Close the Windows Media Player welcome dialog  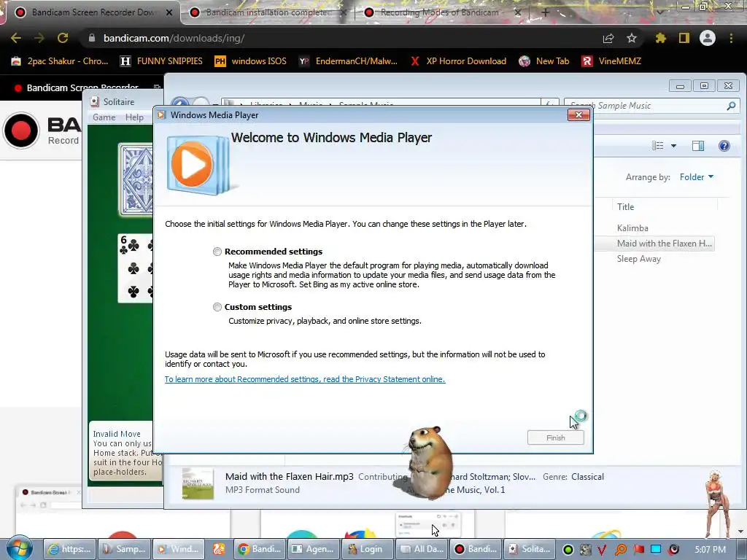(x=578, y=114)
